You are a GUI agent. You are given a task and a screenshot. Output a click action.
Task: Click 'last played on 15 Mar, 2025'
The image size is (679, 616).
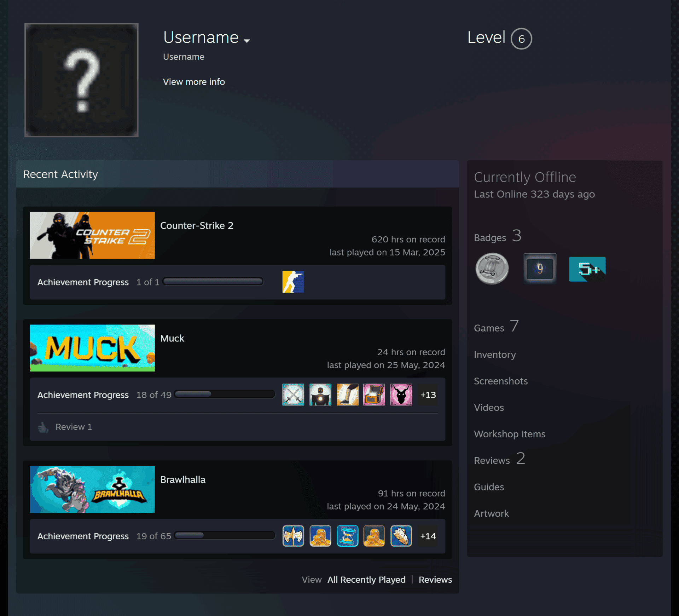coord(387,253)
